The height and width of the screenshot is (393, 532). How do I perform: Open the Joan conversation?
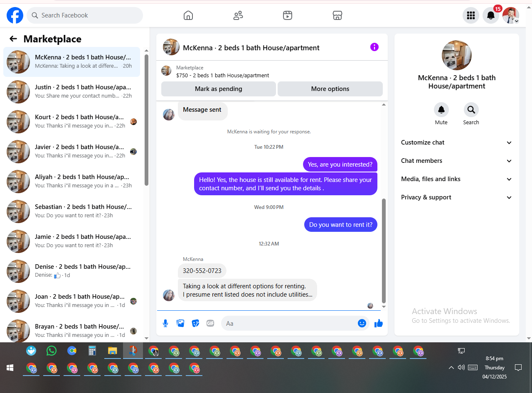71,301
